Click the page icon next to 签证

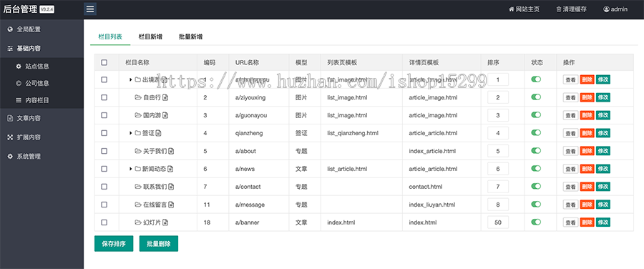tap(159, 133)
